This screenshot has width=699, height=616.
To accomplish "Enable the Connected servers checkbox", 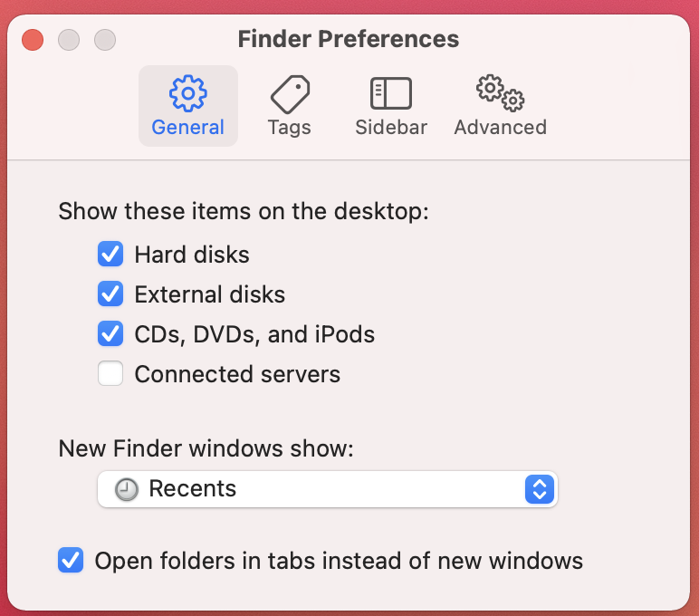I will [x=110, y=373].
